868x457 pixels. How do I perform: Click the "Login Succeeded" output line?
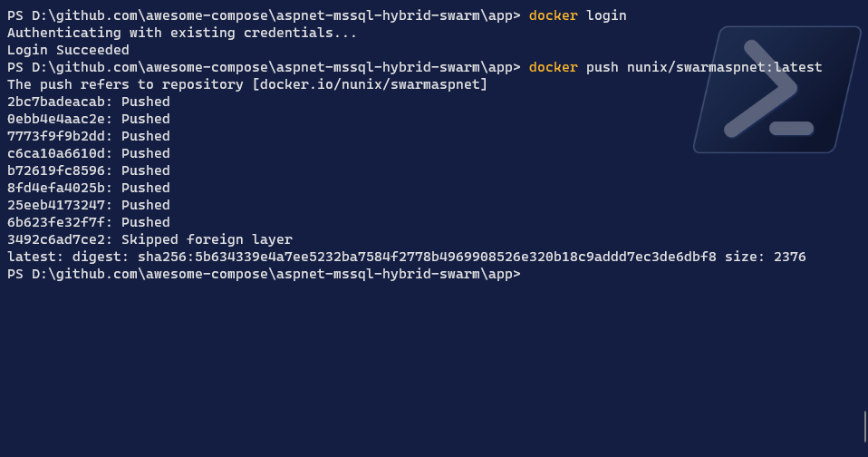click(x=68, y=50)
